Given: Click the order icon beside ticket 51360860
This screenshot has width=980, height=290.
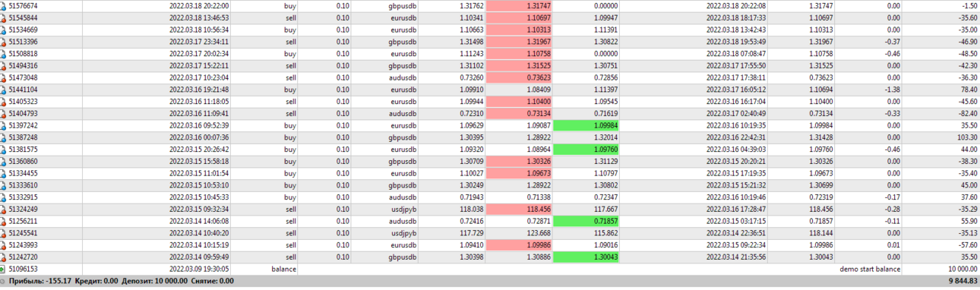Looking at the screenshot, I should point(4,162).
